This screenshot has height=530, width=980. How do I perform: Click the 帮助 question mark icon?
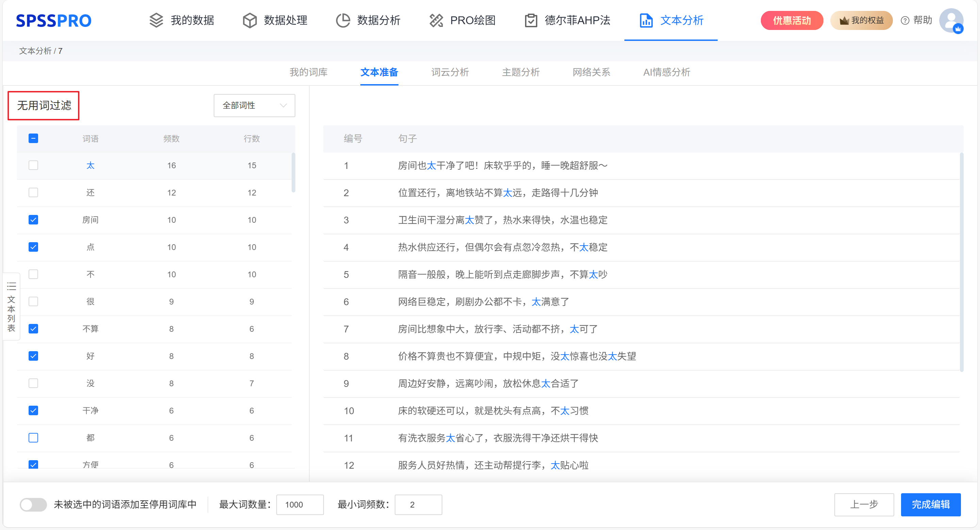point(905,20)
